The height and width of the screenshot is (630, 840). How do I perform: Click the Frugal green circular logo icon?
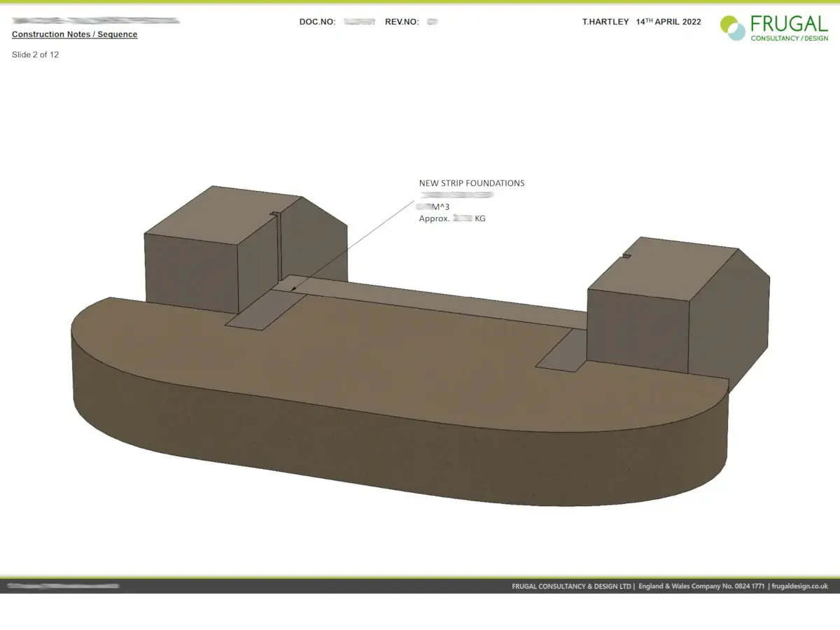[733, 28]
